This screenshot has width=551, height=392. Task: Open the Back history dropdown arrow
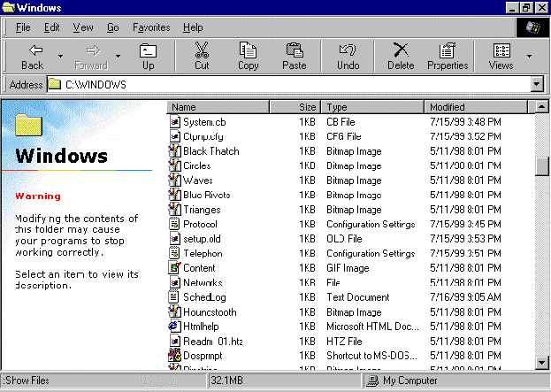(60, 56)
